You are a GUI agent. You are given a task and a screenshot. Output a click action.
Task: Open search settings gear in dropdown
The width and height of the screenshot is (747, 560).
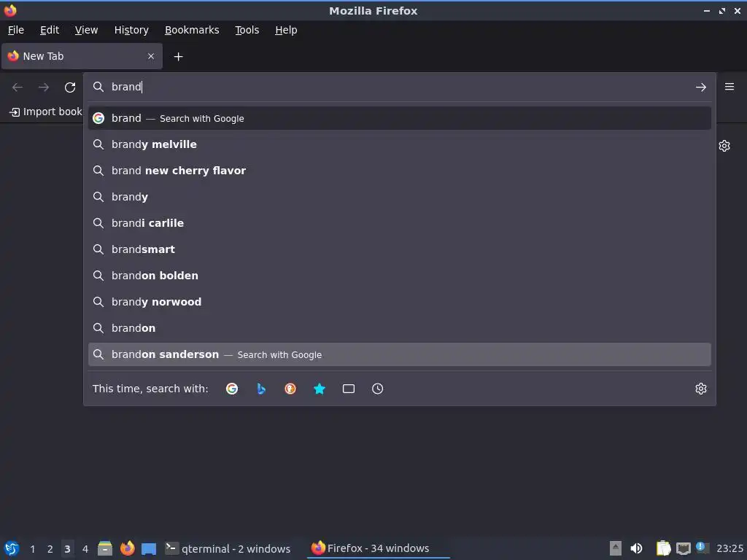pyautogui.click(x=700, y=389)
